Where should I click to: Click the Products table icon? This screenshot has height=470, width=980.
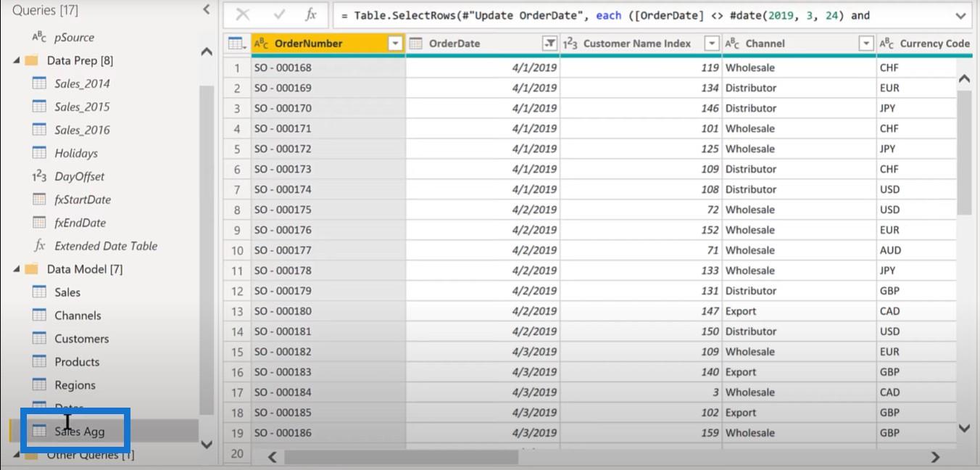pyautogui.click(x=39, y=361)
